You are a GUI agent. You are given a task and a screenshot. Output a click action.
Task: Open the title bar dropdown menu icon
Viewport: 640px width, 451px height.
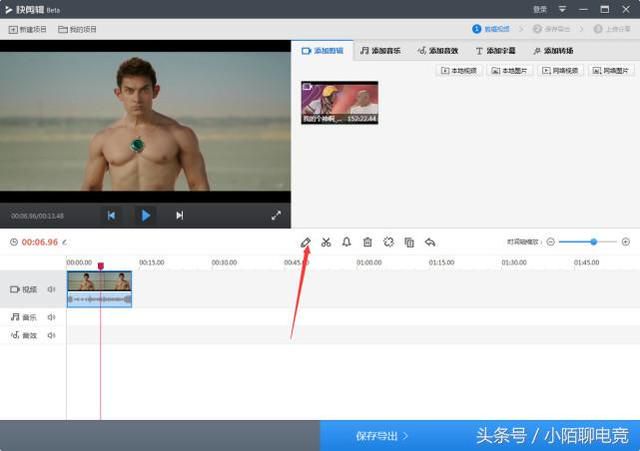coord(562,9)
